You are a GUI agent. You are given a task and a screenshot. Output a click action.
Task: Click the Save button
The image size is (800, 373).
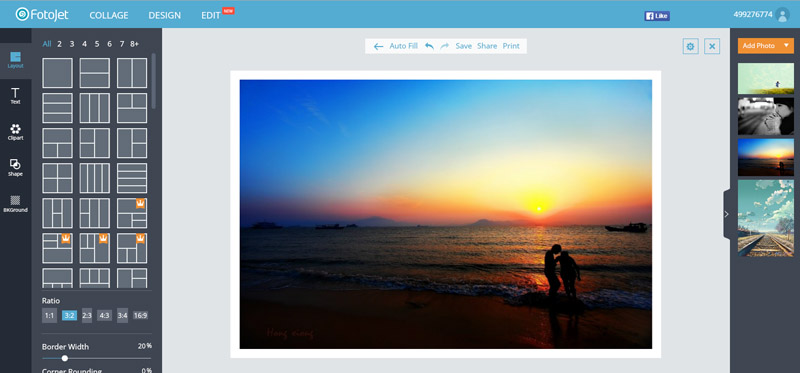tap(463, 46)
